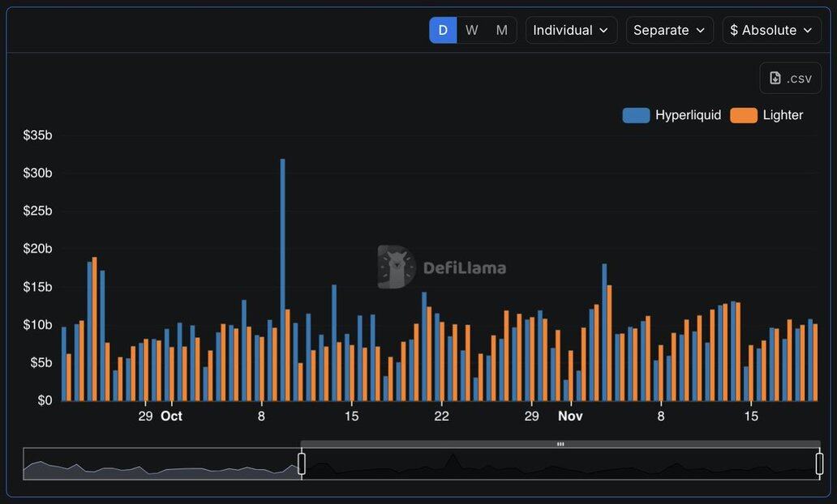
Task: Switch to the monthly 'M' interval
Action: (502, 30)
